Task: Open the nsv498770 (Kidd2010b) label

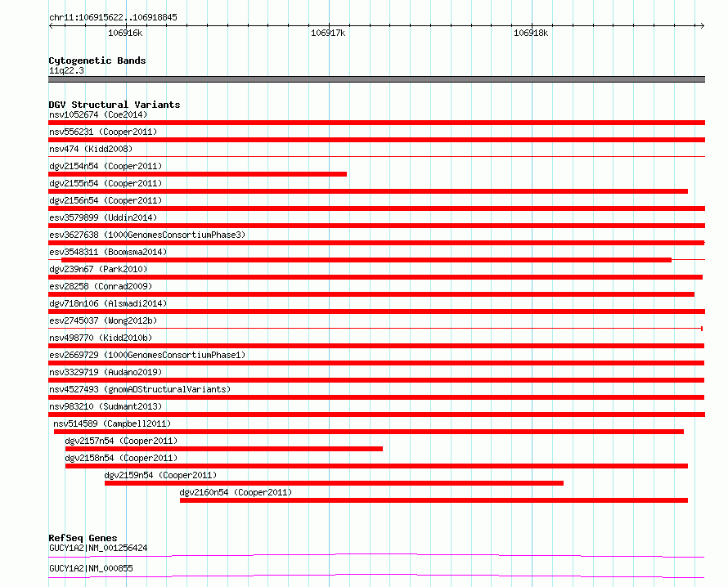Action: (x=101, y=338)
